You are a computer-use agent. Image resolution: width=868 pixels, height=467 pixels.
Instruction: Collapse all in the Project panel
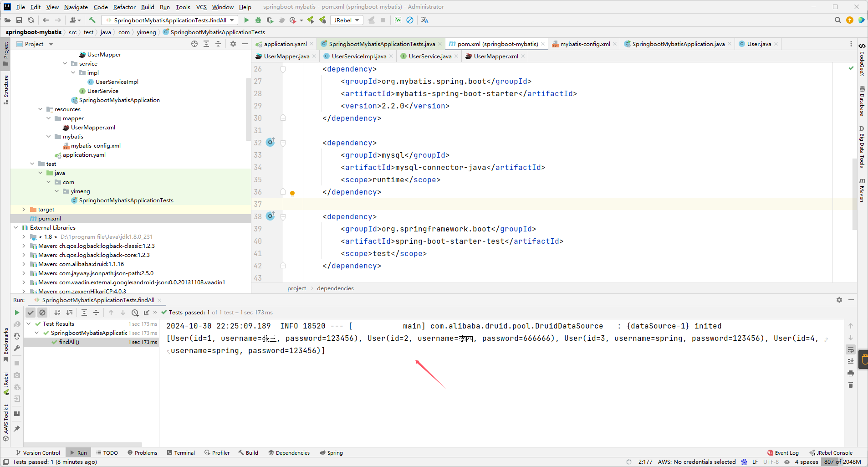pos(218,44)
